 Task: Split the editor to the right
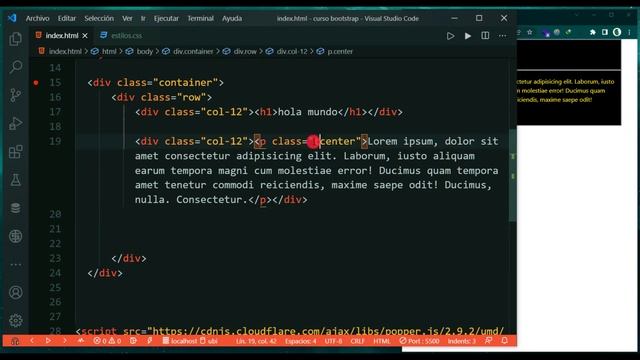[x=485, y=36]
